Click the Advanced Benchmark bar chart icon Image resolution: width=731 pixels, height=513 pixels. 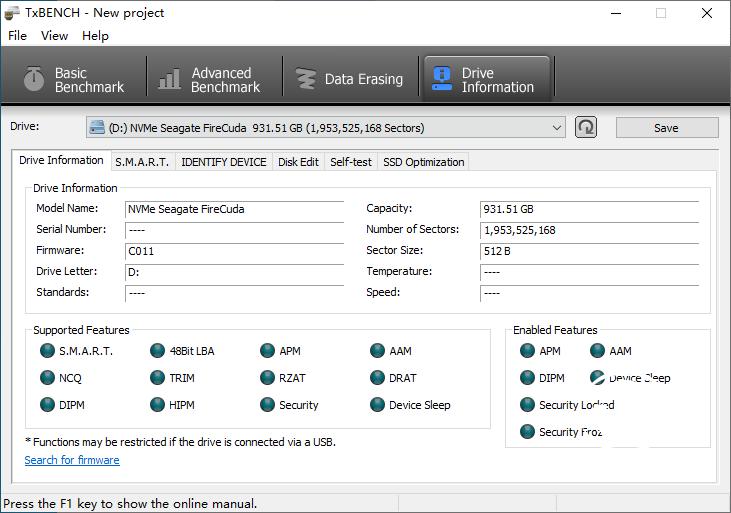click(169, 78)
